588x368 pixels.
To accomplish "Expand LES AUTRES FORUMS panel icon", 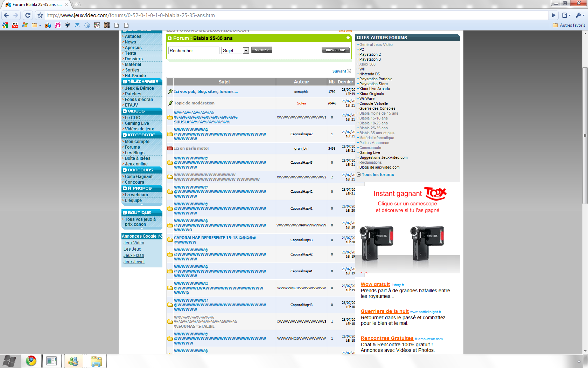I will tap(358, 38).
